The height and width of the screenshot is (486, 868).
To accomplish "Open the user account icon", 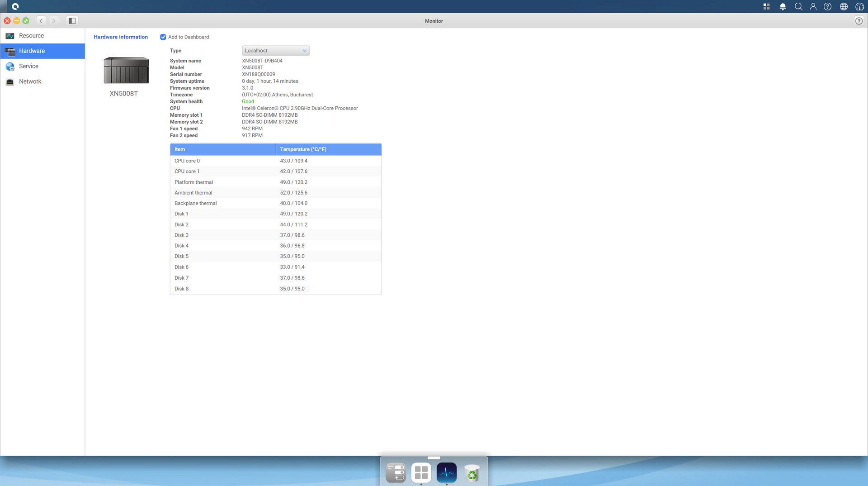I will coord(813,6).
